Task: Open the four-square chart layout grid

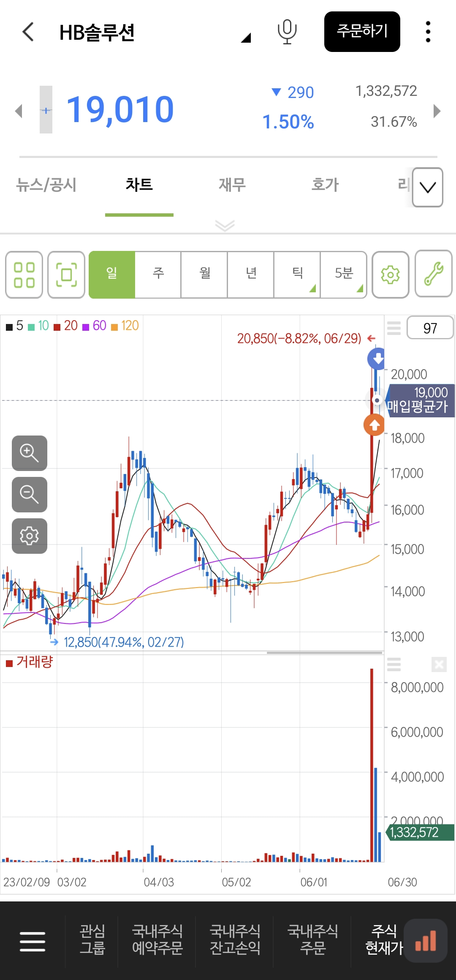Action: tap(24, 275)
